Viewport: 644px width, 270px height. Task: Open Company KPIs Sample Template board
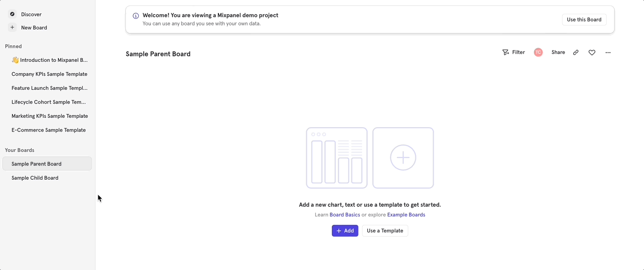[49, 74]
